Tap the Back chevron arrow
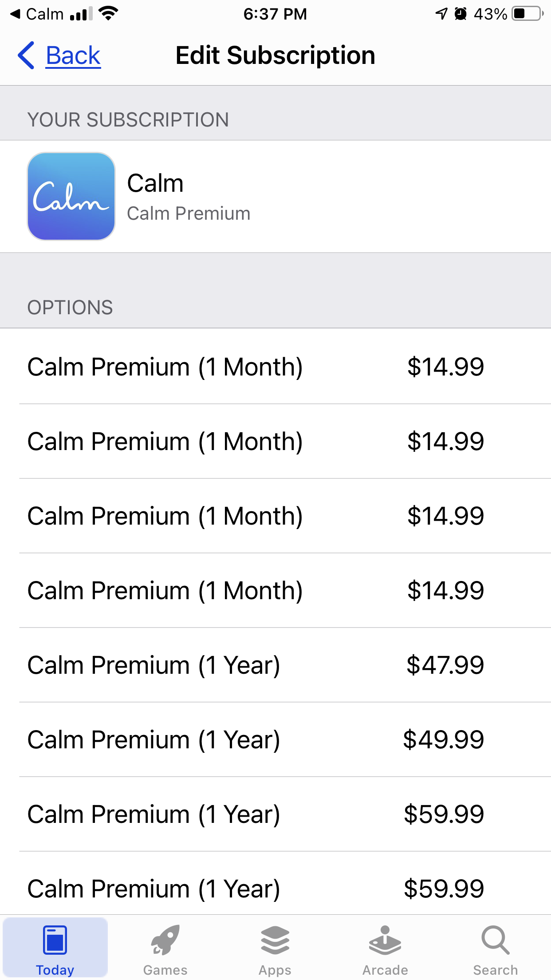 pyautogui.click(x=26, y=55)
